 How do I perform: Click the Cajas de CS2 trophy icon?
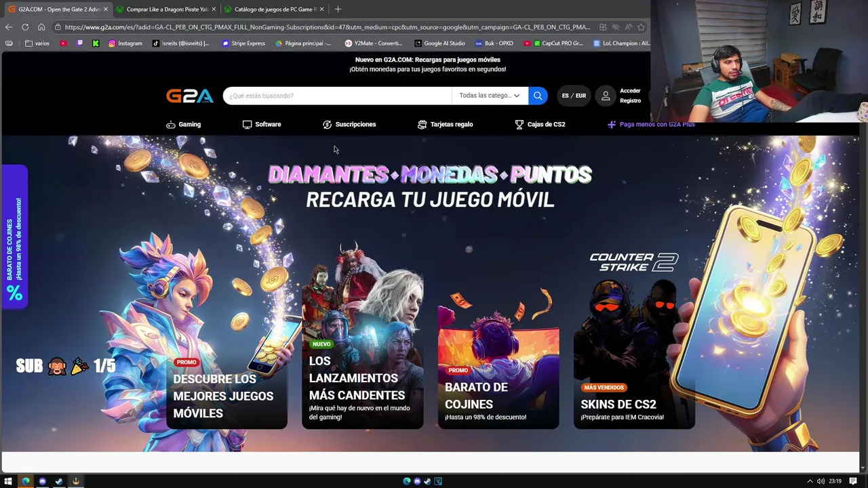point(519,125)
